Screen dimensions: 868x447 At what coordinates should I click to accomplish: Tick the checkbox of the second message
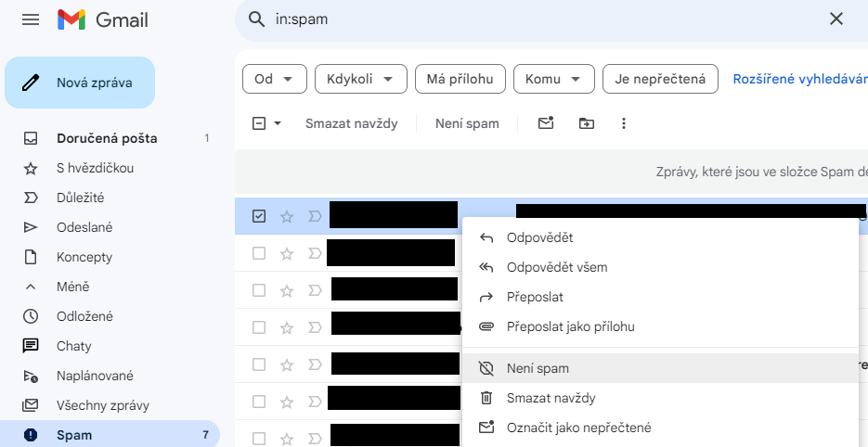[259, 253]
